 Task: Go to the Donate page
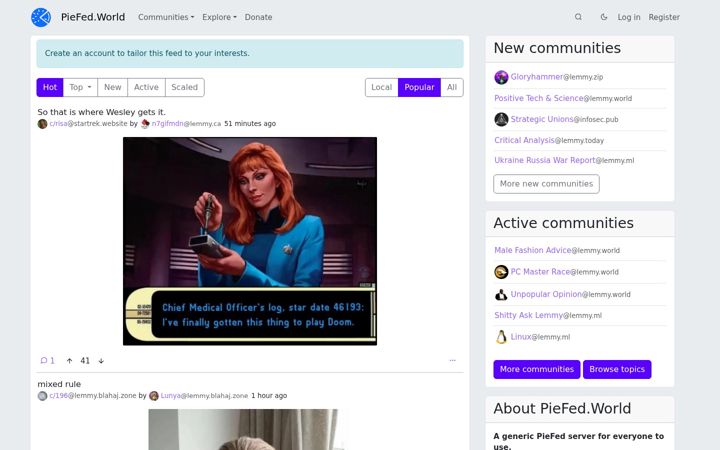(259, 17)
